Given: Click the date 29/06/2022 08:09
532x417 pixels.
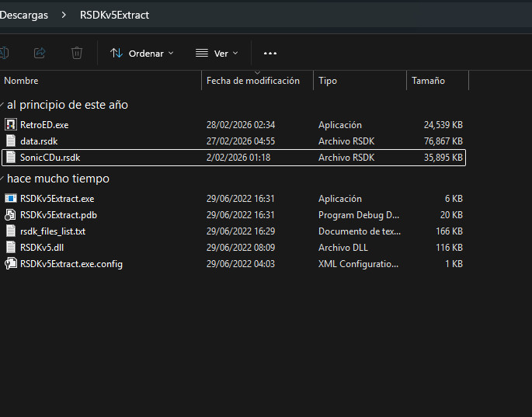Looking at the screenshot, I should point(241,248).
